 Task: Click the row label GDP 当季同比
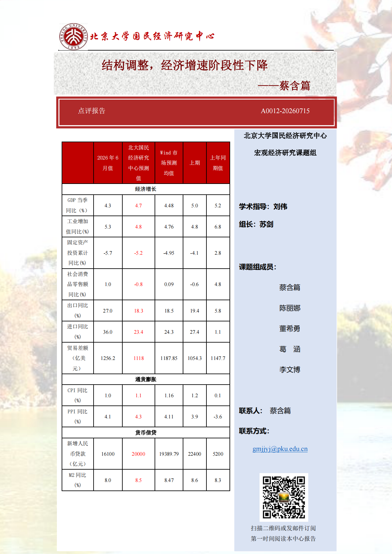click(77, 205)
